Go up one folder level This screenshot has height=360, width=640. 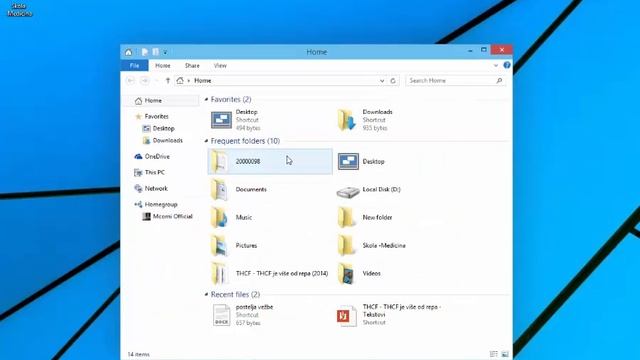click(x=168, y=81)
